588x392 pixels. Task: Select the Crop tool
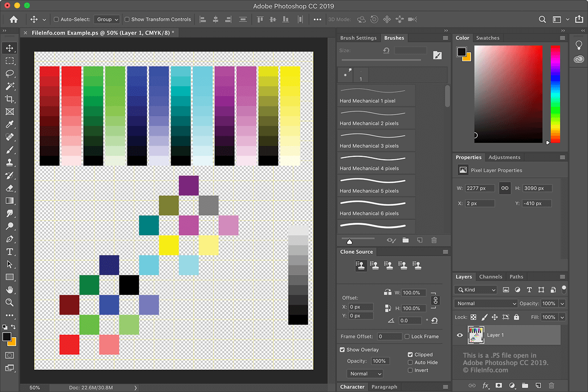click(10, 99)
